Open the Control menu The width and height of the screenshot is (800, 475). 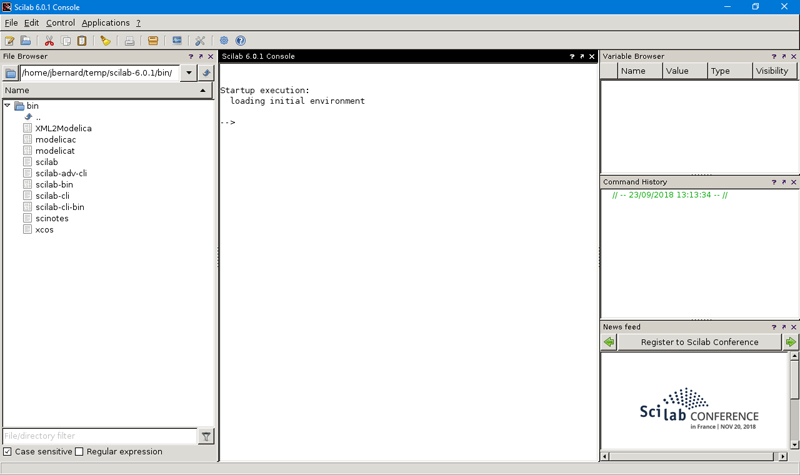point(60,23)
